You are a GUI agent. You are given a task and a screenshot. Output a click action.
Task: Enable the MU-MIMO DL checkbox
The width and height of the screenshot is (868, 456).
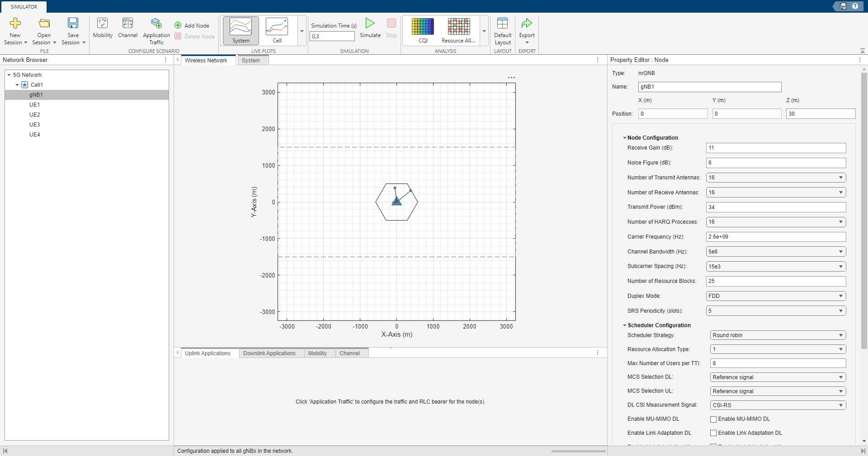(x=714, y=419)
